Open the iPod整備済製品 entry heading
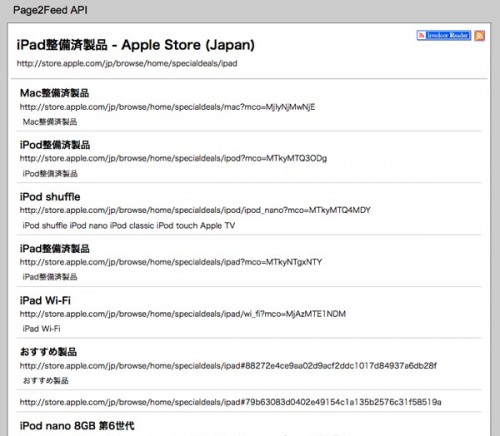This screenshot has width=500, height=436. (55, 145)
